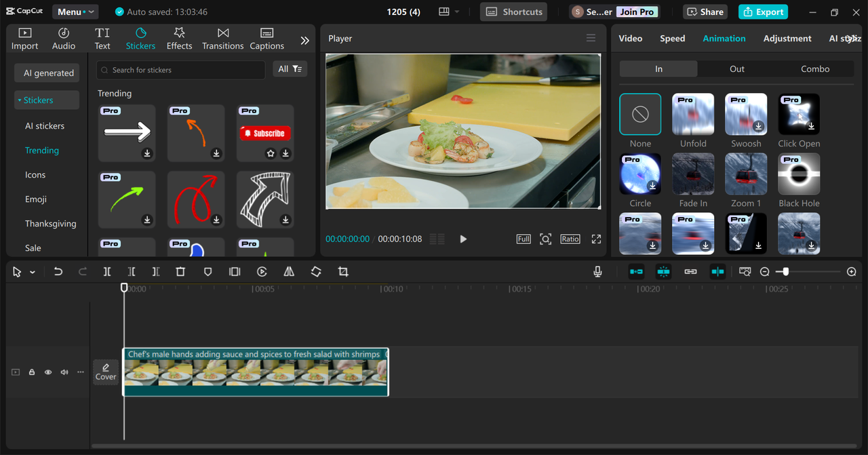Select the Icons sticker category

coord(35,174)
